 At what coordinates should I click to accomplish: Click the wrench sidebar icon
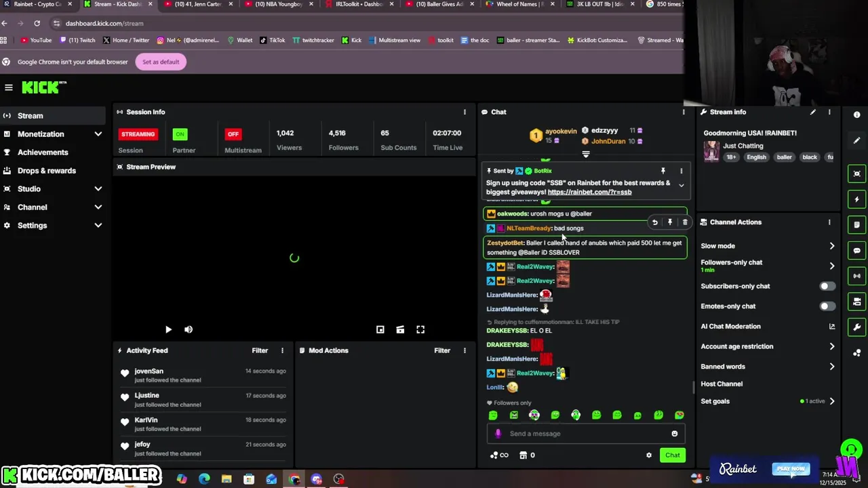pos(857,327)
